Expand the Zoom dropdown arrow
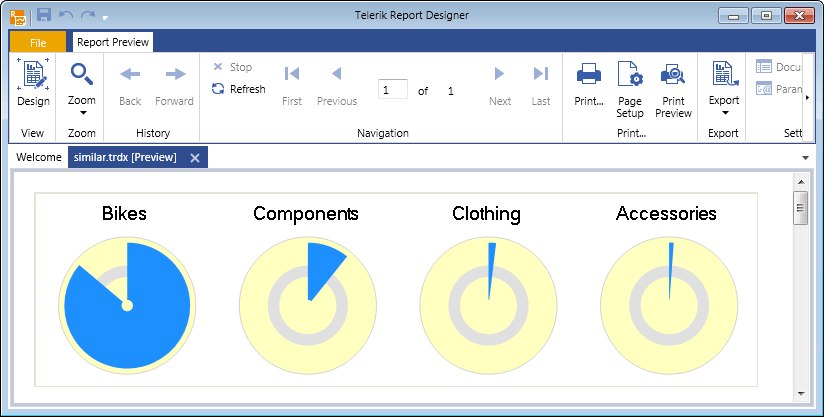This screenshot has width=824, height=417. [82, 113]
